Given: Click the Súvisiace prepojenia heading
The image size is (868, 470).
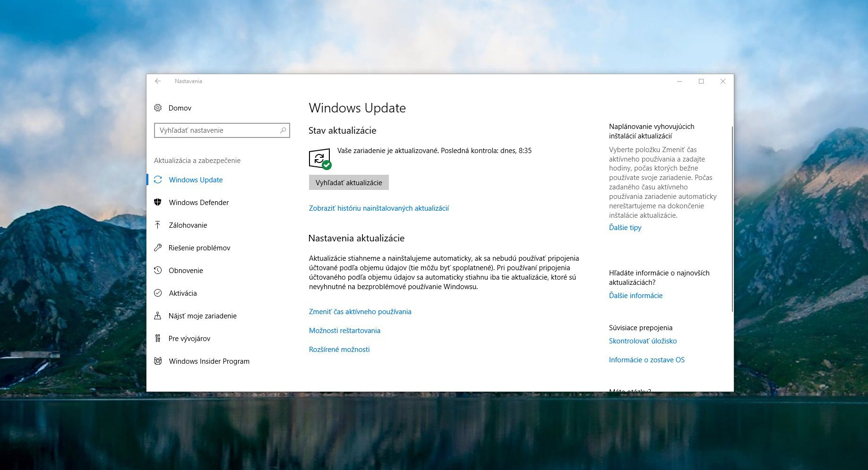Looking at the screenshot, I should 640,327.
